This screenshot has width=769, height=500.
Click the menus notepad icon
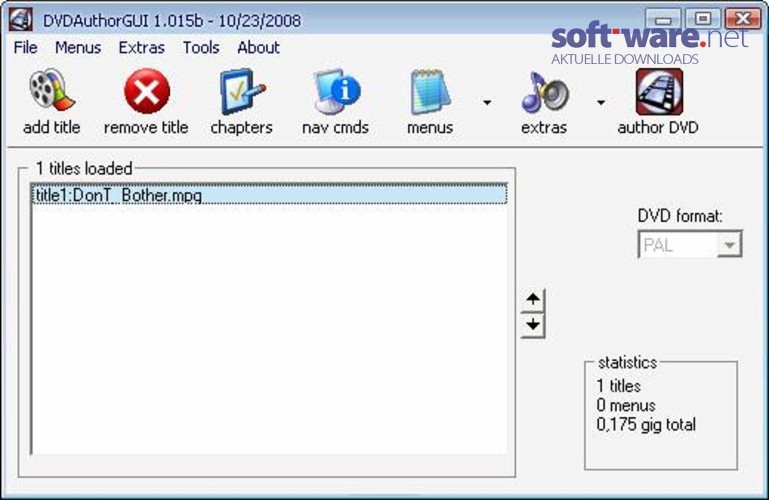pos(430,92)
